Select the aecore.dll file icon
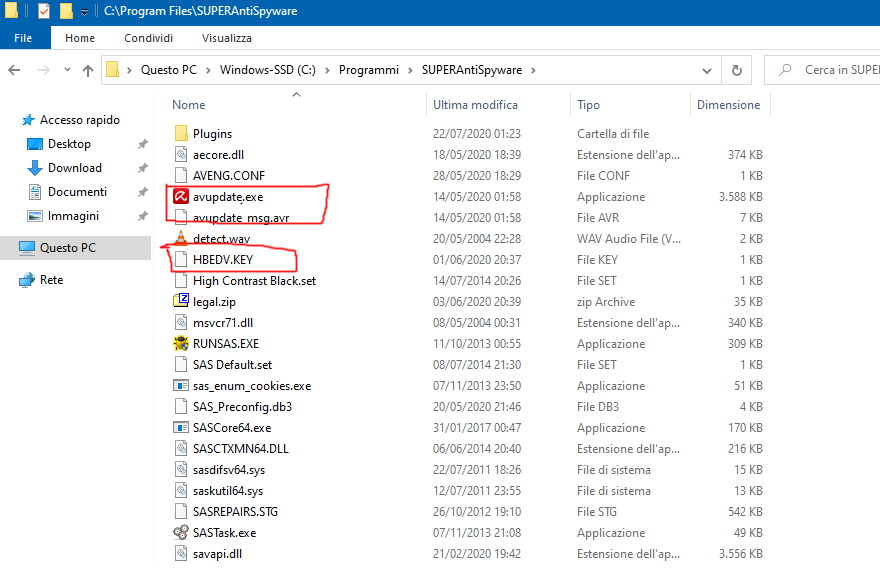 point(181,154)
